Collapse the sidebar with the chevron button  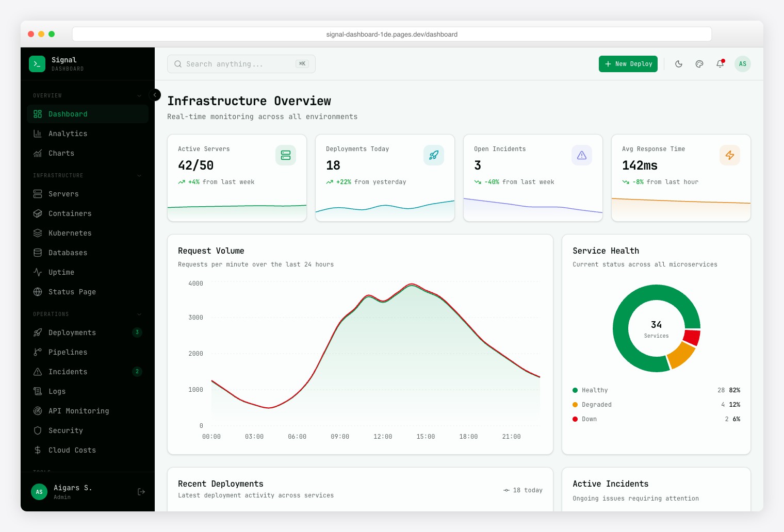(155, 95)
